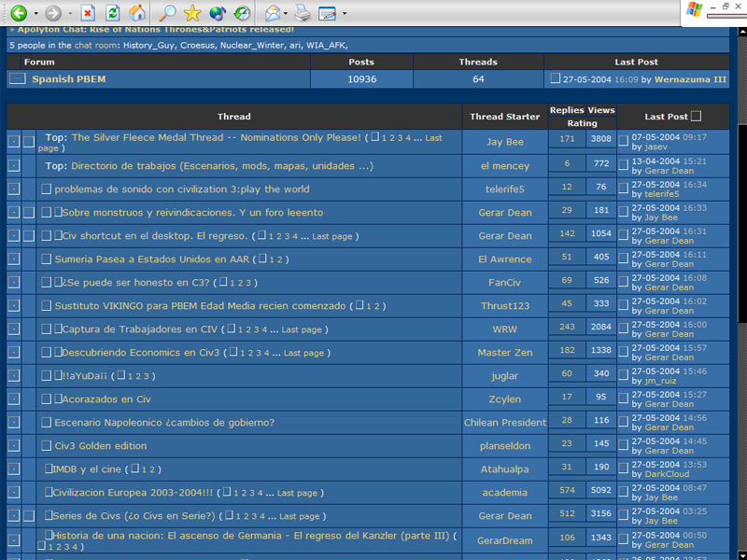This screenshot has width=747, height=560.
Task: Open page 3 of !!aYuDa¡¡ thread
Action: pos(147,376)
